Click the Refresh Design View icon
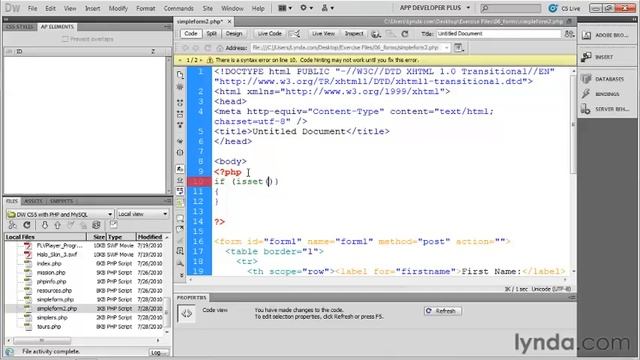 (405, 34)
